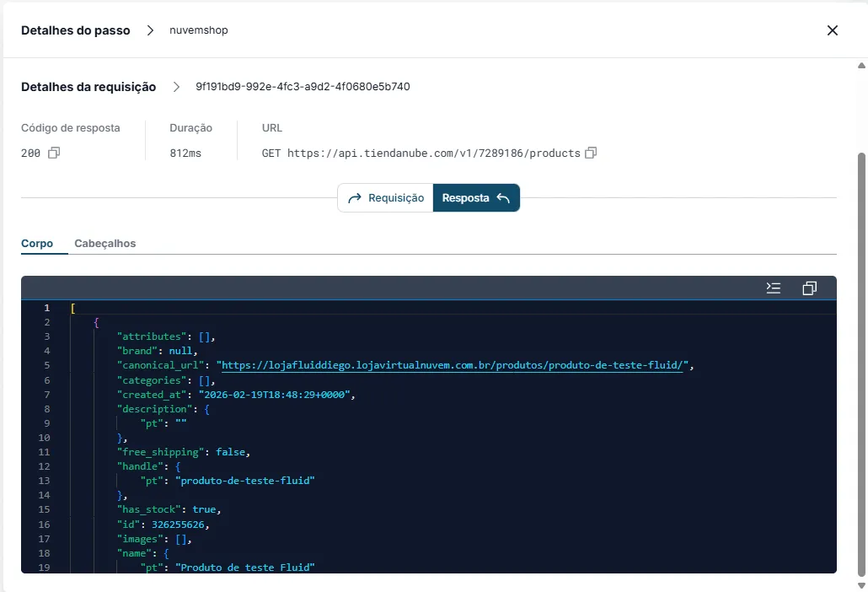The image size is (868, 592).
Task: Open the Corpo tab
Action: (37, 244)
